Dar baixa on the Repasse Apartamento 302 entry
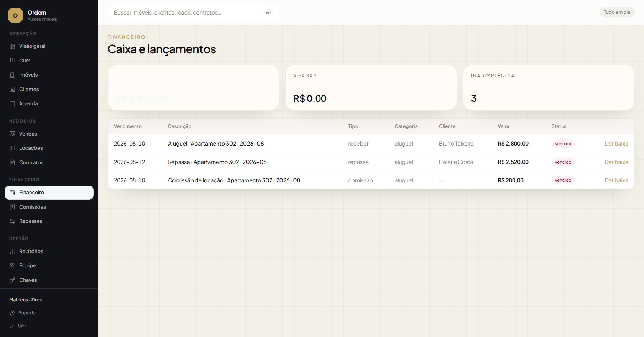 616,162
